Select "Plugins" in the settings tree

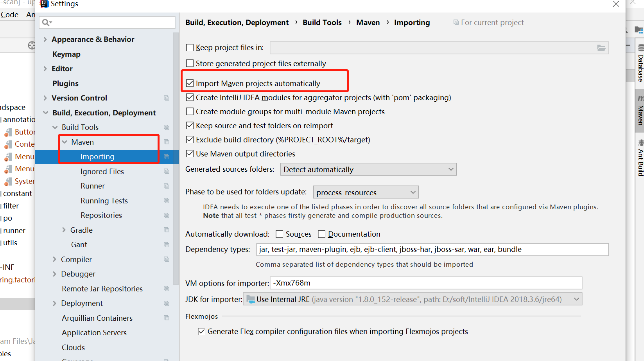[65, 83]
